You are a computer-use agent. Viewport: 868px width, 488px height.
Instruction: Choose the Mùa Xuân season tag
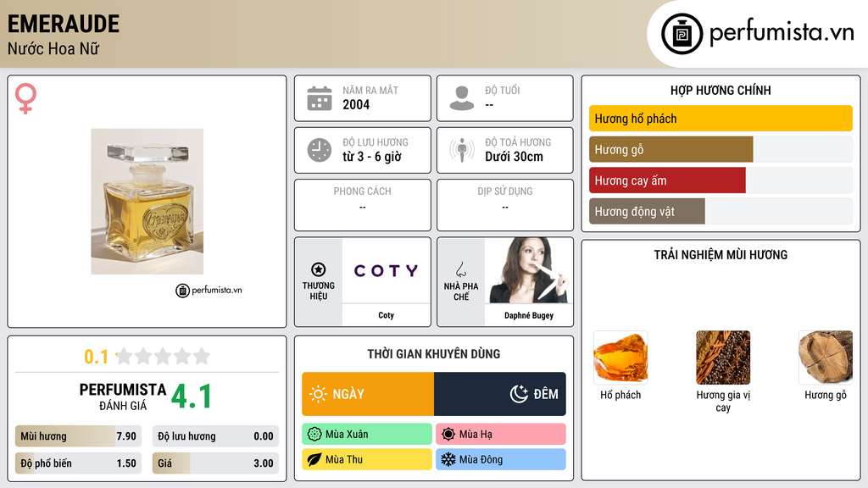coord(367,435)
